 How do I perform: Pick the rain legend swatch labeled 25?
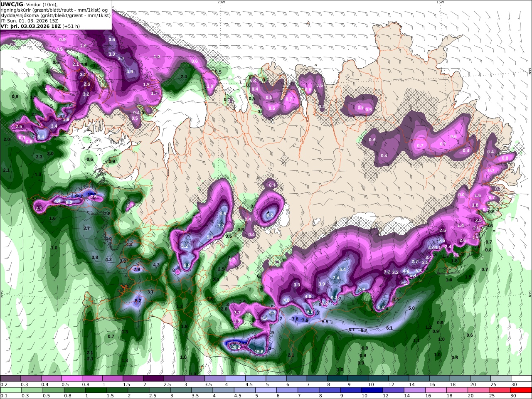(x=500, y=390)
